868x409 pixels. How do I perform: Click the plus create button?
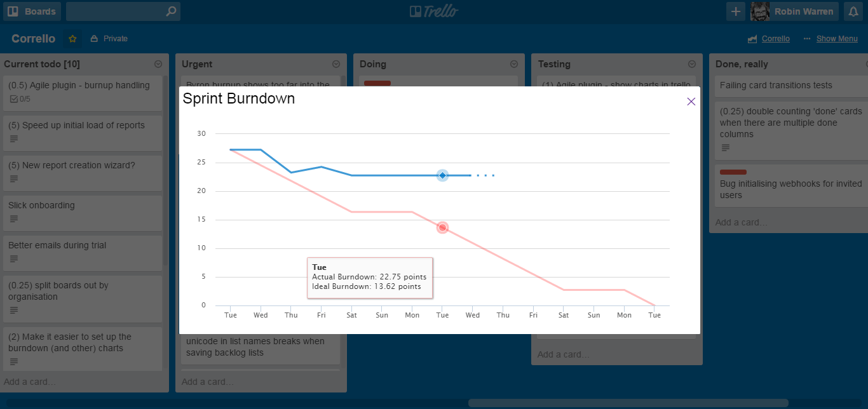coord(736,11)
